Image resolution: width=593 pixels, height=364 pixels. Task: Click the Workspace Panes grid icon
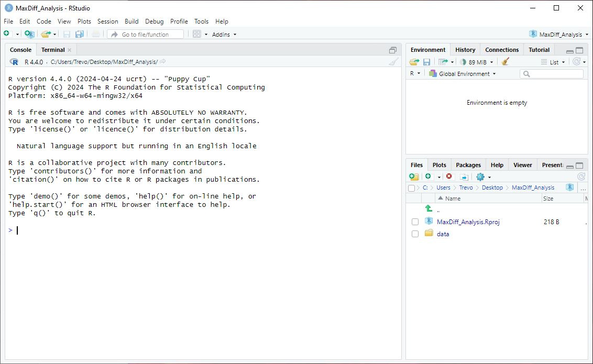[196, 34]
